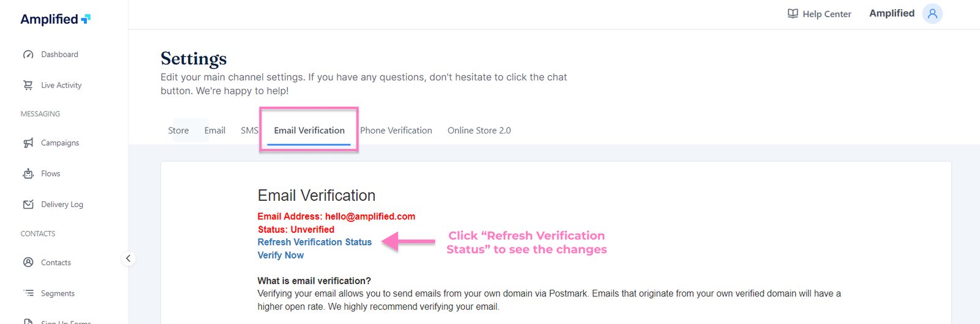
Task: Click the Delivery Log envelope icon
Action: point(28,205)
